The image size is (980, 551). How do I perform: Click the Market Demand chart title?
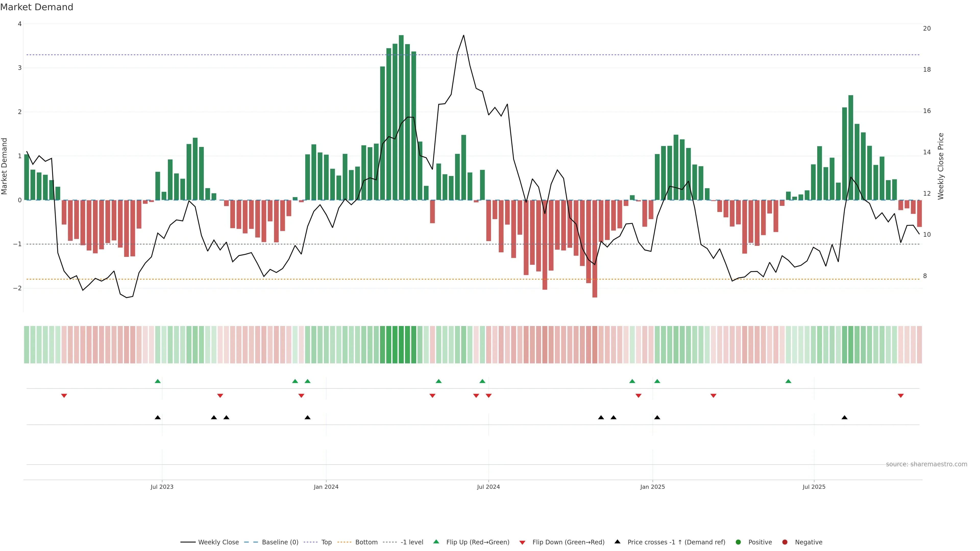36,7
